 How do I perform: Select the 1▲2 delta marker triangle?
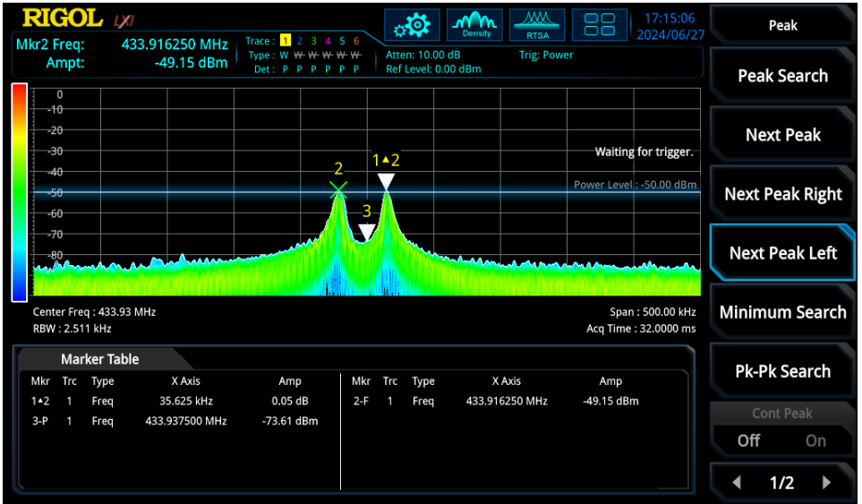click(386, 182)
